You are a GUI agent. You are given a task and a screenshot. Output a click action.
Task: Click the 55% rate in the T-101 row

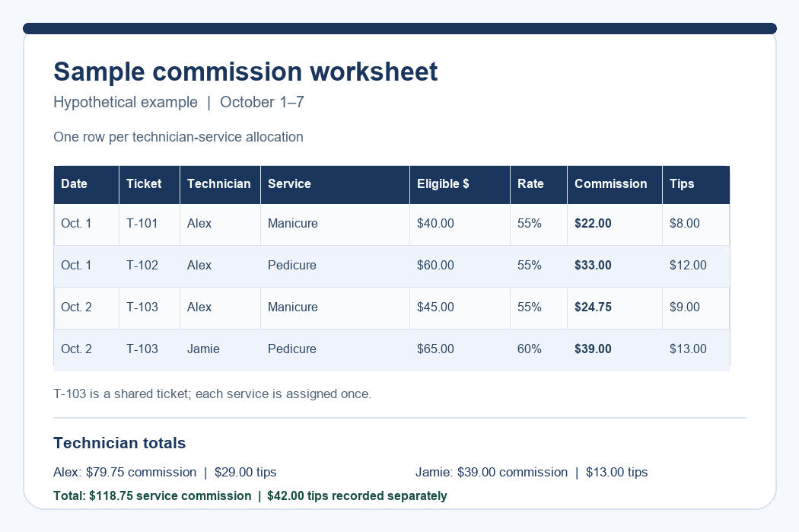click(530, 224)
